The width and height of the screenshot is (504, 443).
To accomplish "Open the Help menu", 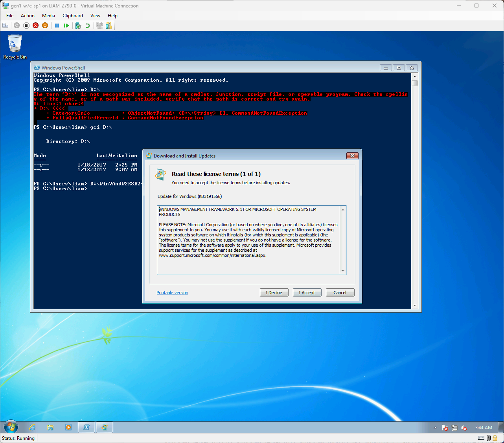I will pos(112,16).
